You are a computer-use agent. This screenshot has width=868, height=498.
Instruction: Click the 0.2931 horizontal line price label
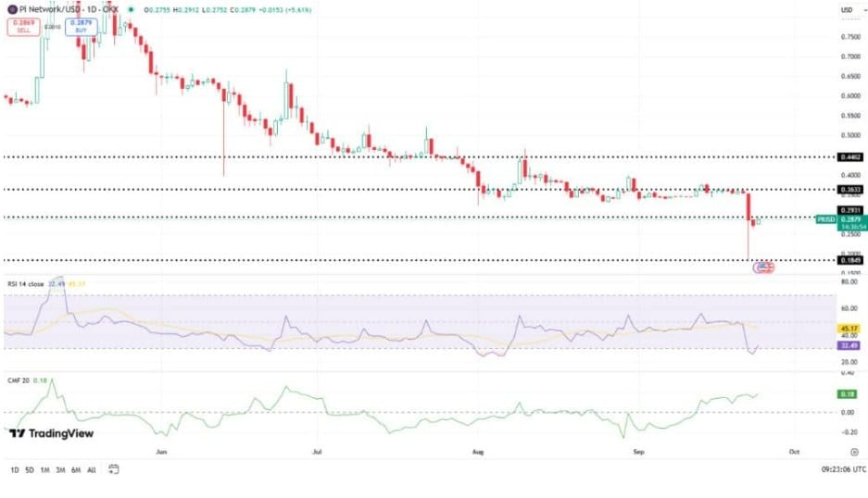(850, 210)
